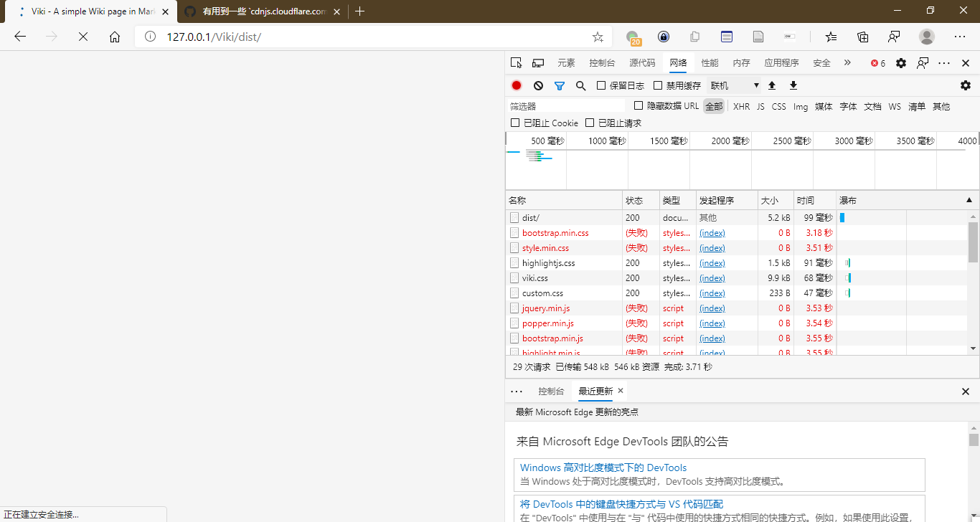Switch to the 元素 tab
This screenshot has height=522, width=980.
pos(566,62)
